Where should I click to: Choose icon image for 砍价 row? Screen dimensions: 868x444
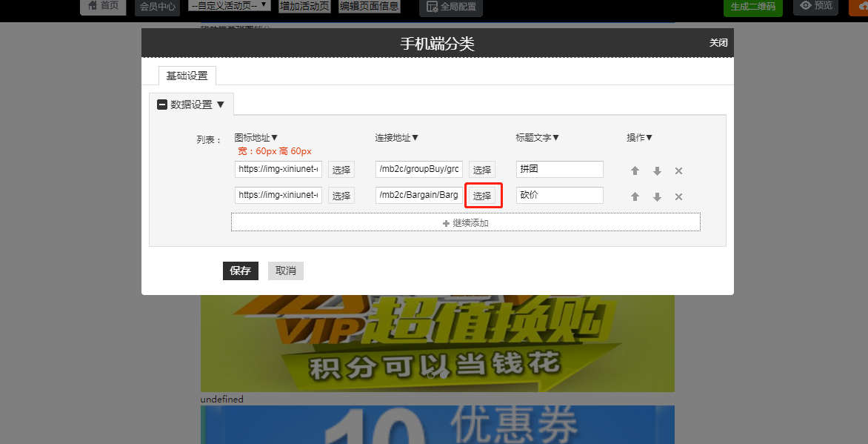click(x=341, y=196)
